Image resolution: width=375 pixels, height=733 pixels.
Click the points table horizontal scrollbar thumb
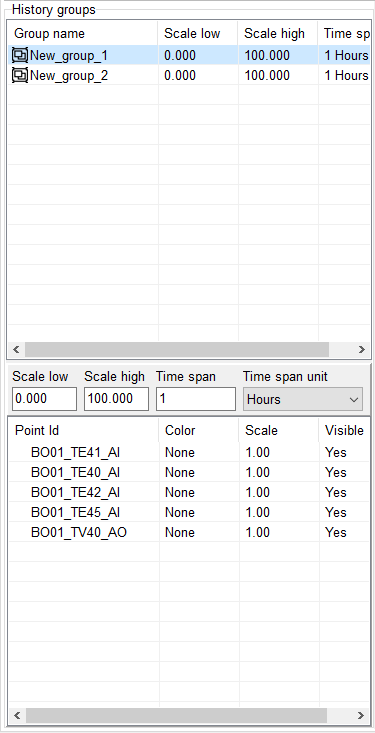click(x=176, y=715)
